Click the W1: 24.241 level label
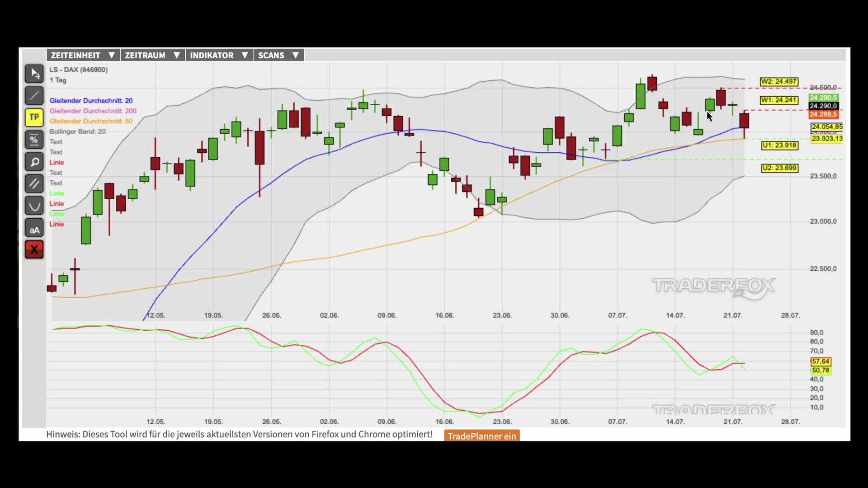868x488 pixels. [x=779, y=100]
